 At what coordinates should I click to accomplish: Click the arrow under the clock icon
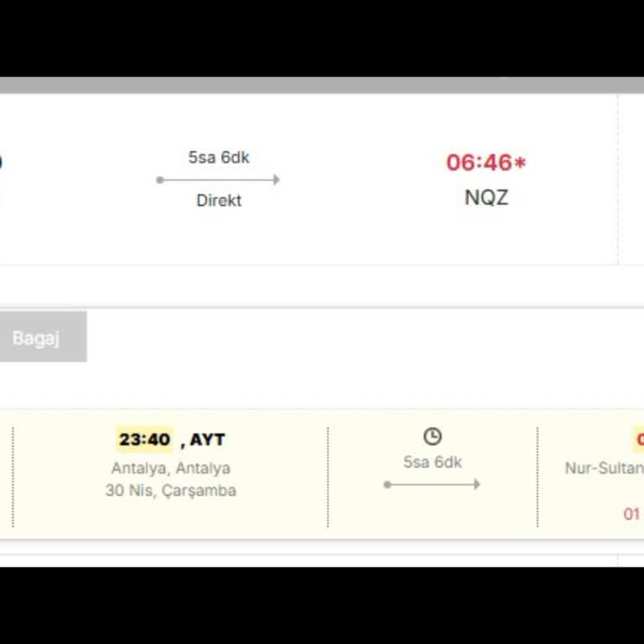[432, 484]
